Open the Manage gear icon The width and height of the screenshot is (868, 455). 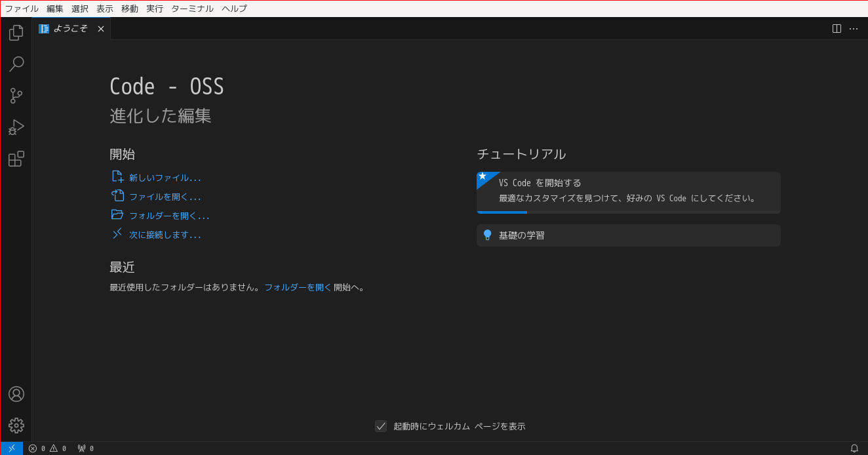point(16,425)
